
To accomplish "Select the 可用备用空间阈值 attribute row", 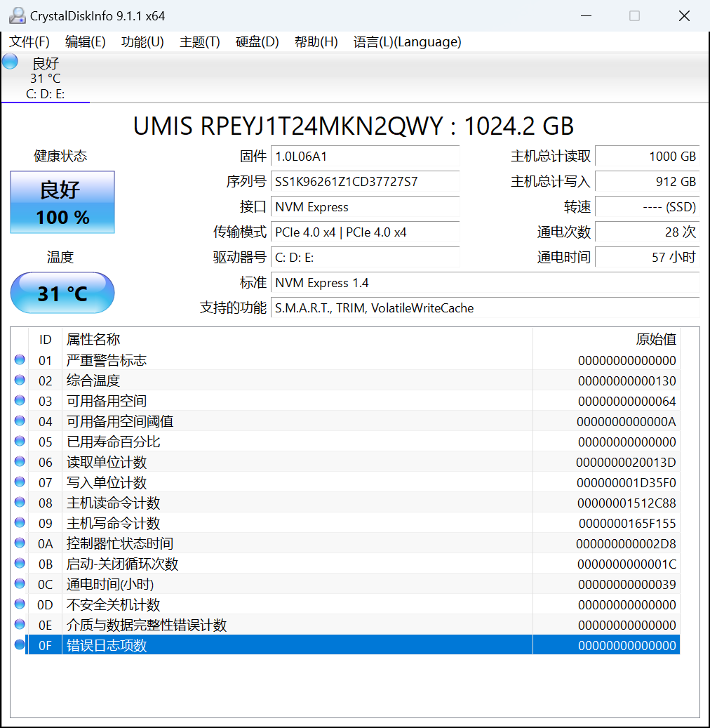I will tap(345, 422).
